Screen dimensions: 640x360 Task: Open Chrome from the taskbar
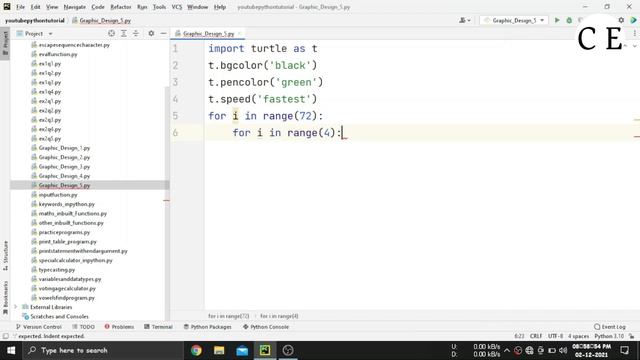click(196, 350)
